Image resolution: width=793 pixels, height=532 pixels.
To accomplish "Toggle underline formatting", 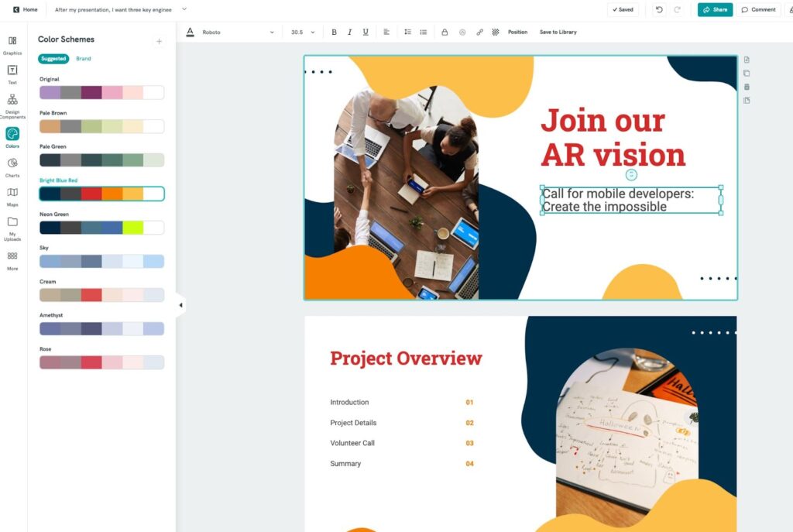I will click(366, 32).
